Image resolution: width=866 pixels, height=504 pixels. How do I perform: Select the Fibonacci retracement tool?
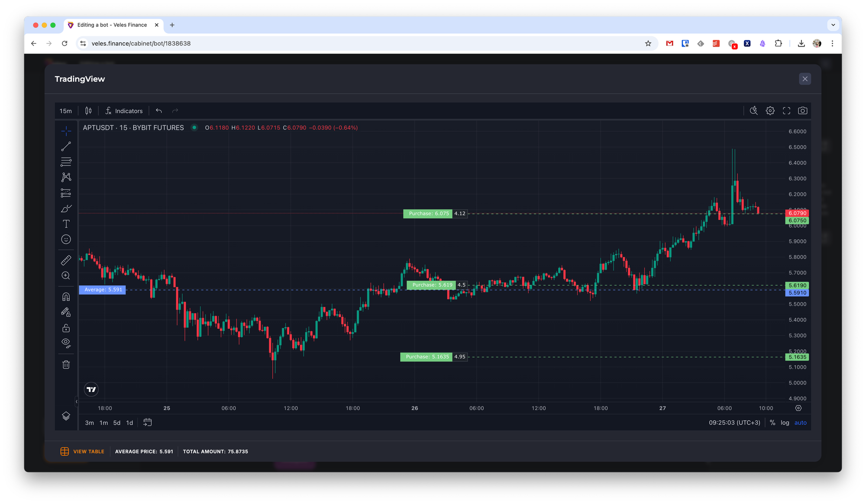coord(66,162)
